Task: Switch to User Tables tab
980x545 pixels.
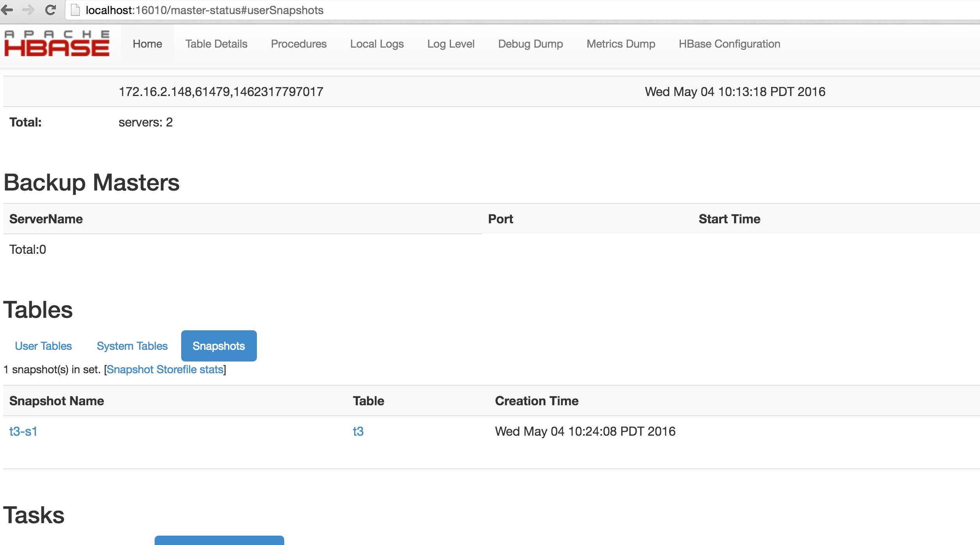Action: [x=42, y=346]
